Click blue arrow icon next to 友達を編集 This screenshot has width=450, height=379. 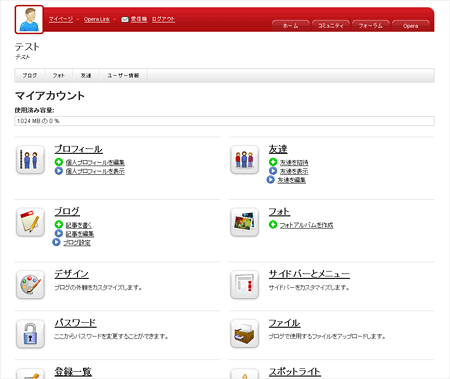[x=271, y=180]
